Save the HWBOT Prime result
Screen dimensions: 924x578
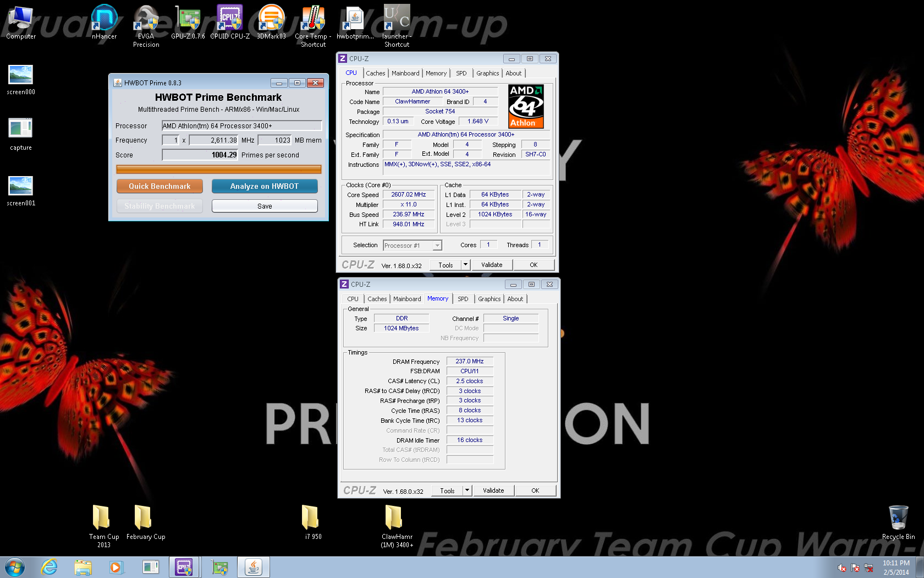click(265, 206)
